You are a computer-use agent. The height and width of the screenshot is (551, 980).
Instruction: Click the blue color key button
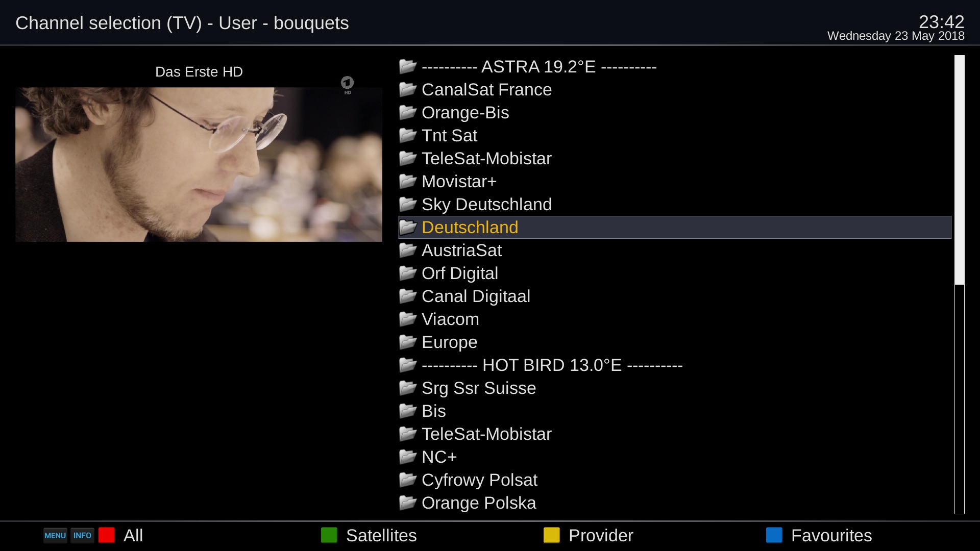[x=774, y=535]
